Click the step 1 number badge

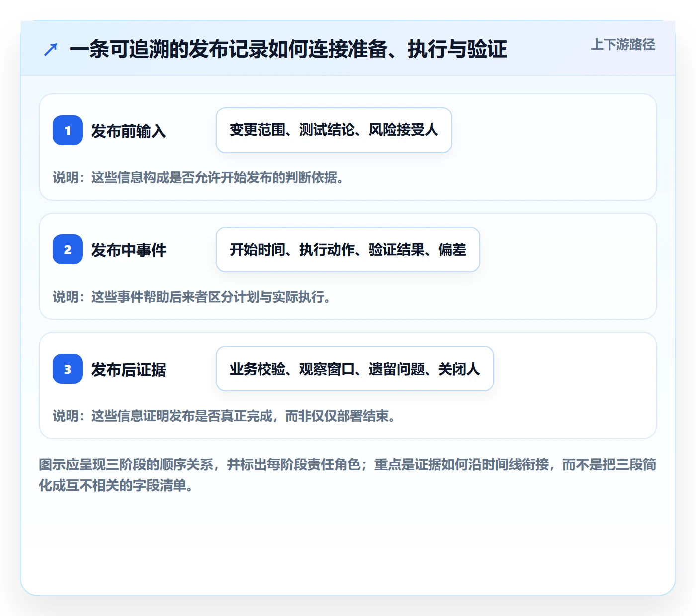click(x=68, y=130)
